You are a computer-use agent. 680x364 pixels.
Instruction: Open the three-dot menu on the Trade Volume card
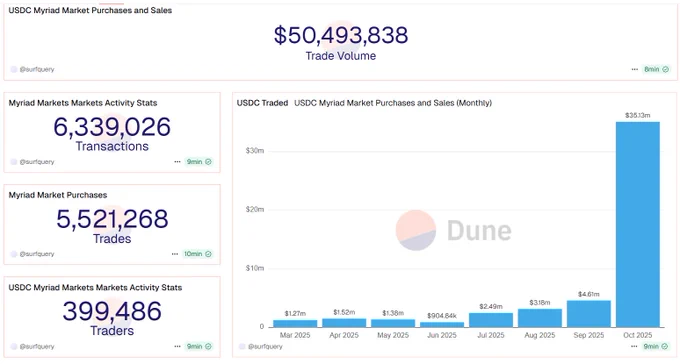coord(634,69)
